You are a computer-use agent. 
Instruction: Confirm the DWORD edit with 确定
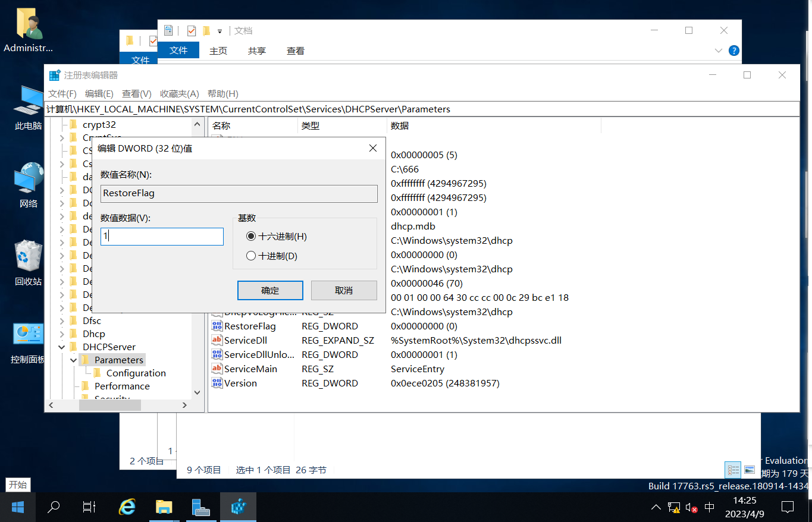[270, 291]
